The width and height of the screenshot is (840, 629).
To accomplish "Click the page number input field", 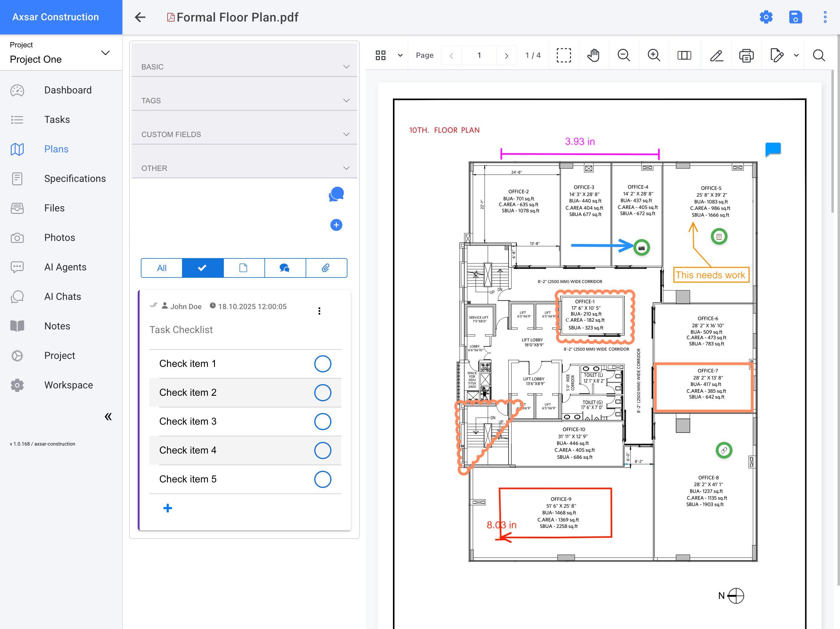I will point(479,55).
